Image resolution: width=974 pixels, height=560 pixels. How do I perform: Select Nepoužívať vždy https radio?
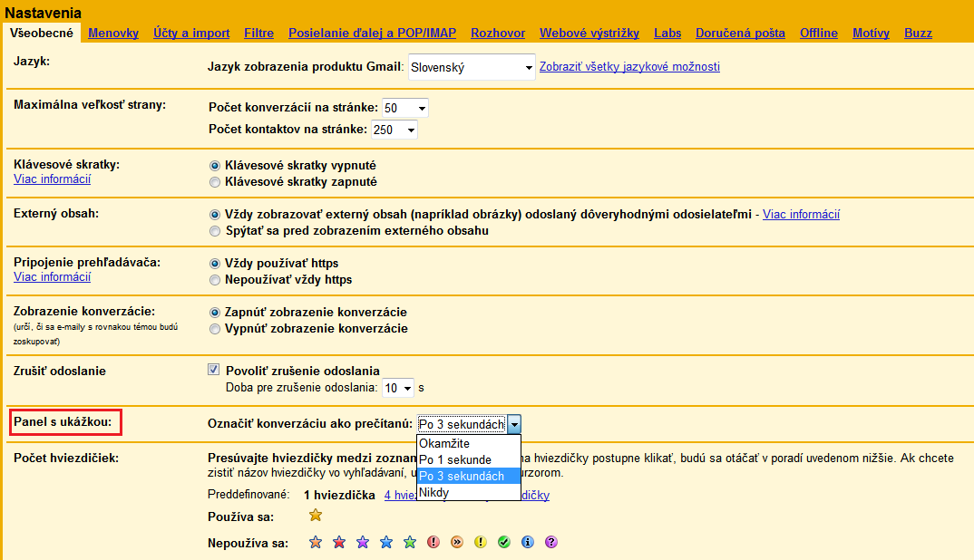[215, 280]
